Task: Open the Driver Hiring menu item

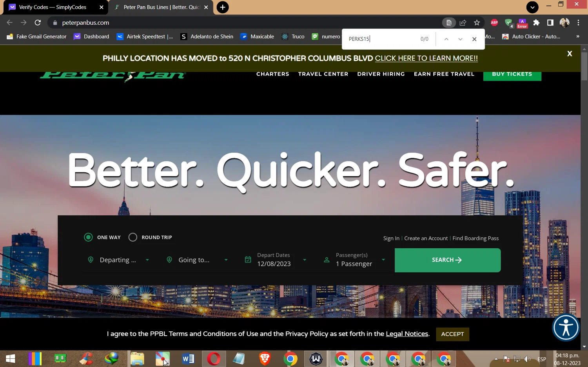Action: 381,74
